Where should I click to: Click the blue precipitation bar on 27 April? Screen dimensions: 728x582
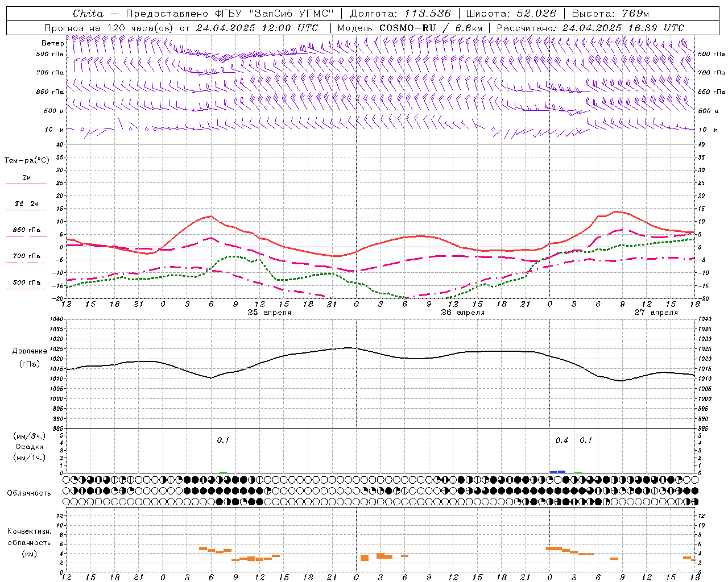click(558, 472)
